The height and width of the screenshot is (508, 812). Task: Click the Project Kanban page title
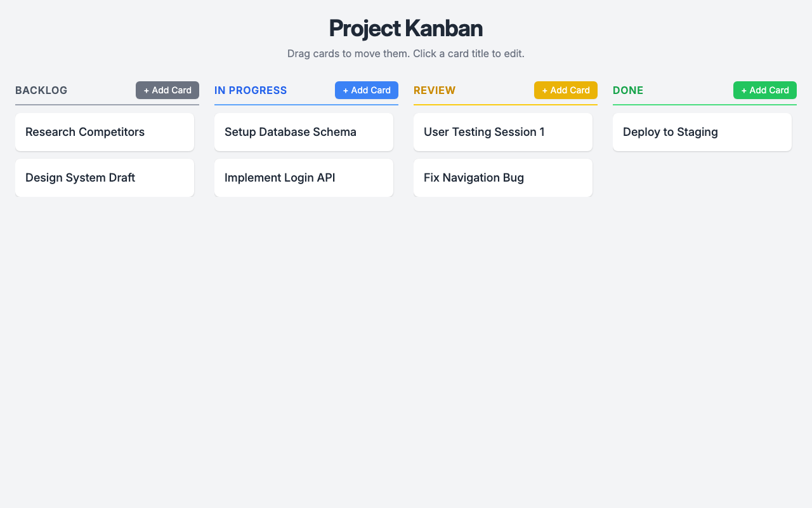click(406, 29)
